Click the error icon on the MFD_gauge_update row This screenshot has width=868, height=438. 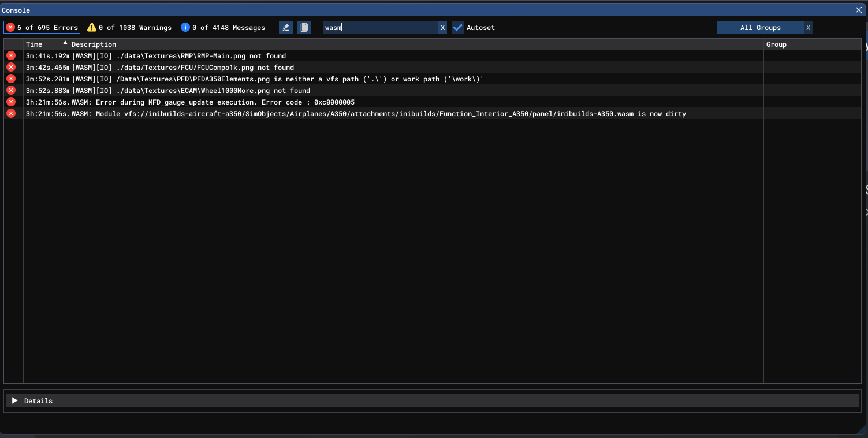click(11, 102)
